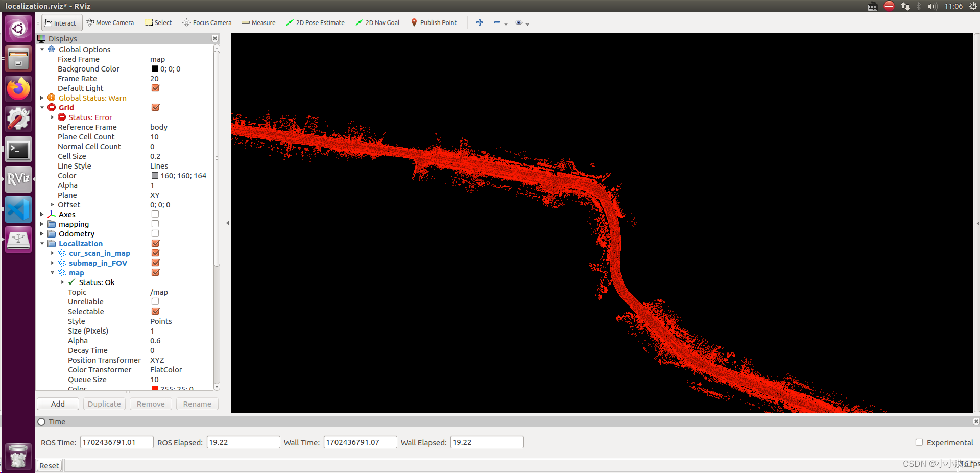Activate the Move Camera tool
The height and width of the screenshot is (473, 980).
110,23
